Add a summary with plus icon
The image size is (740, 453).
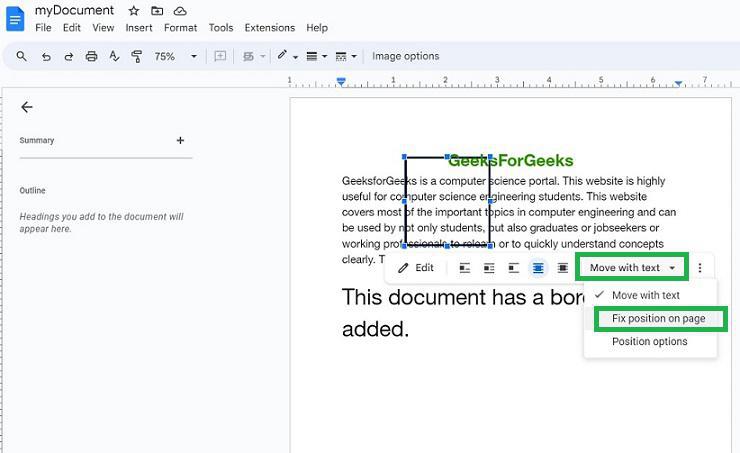coord(180,140)
